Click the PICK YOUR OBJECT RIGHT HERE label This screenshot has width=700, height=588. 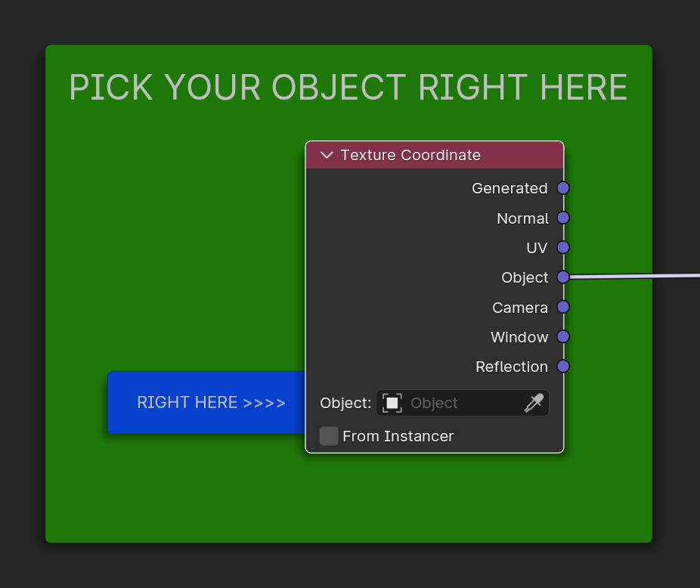pos(348,88)
